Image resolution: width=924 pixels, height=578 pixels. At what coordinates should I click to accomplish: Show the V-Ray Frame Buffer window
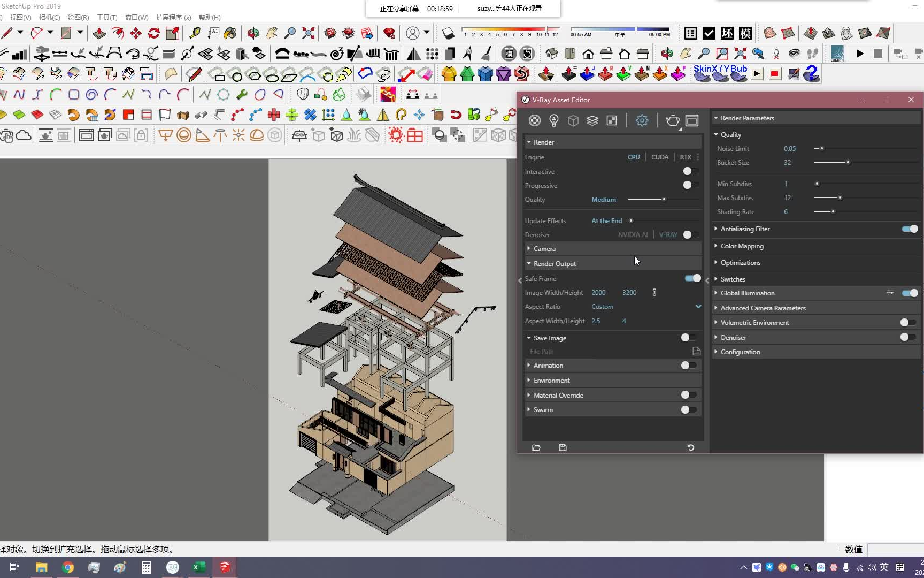coord(692,120)
